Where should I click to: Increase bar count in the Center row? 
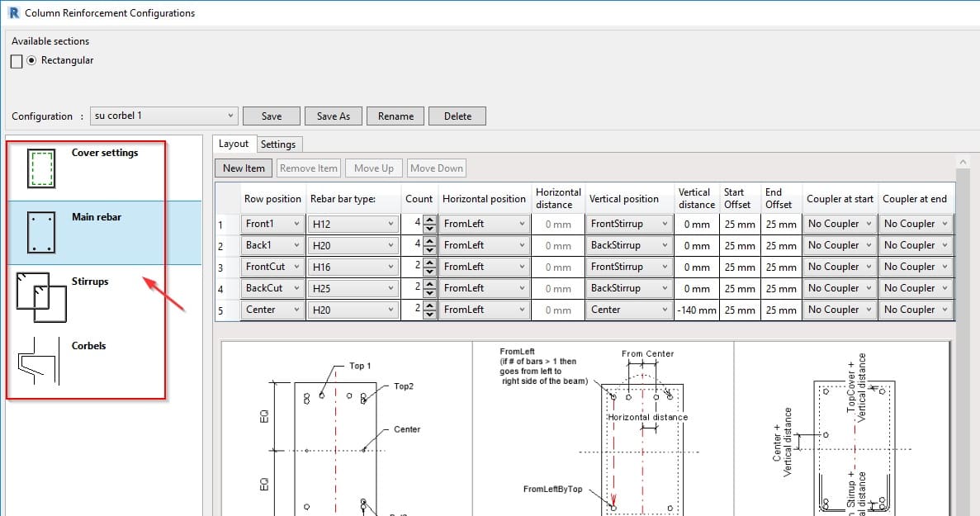tap(429, 305)
